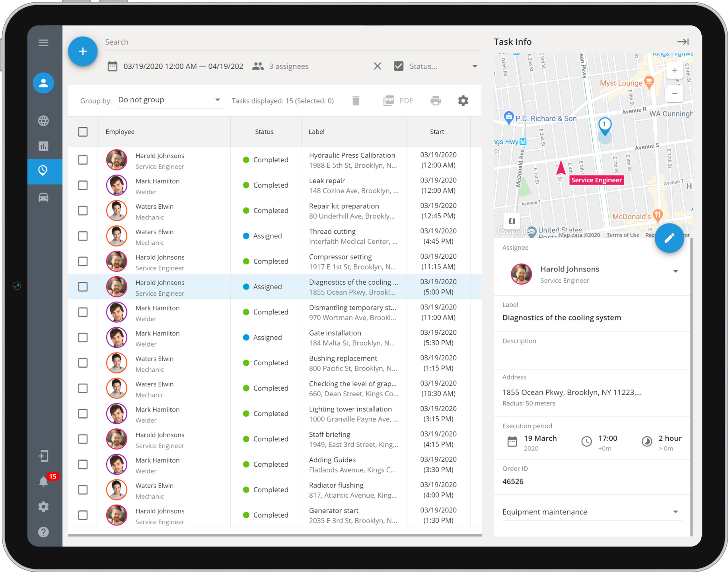This screenshot has width=728, height=572.
Task: Clear the 3 assignees filter
Action: coord(378,66)
